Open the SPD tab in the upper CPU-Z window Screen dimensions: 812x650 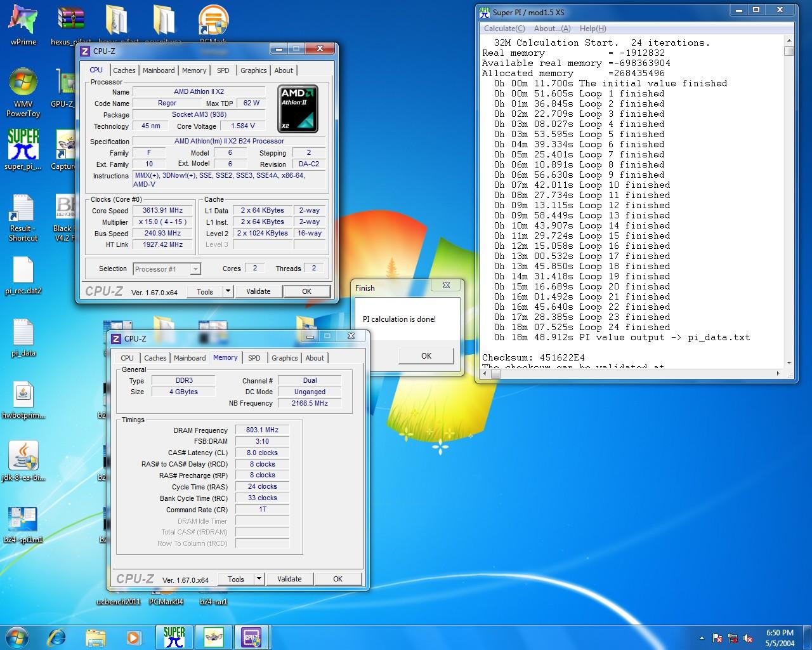point(223,70)
